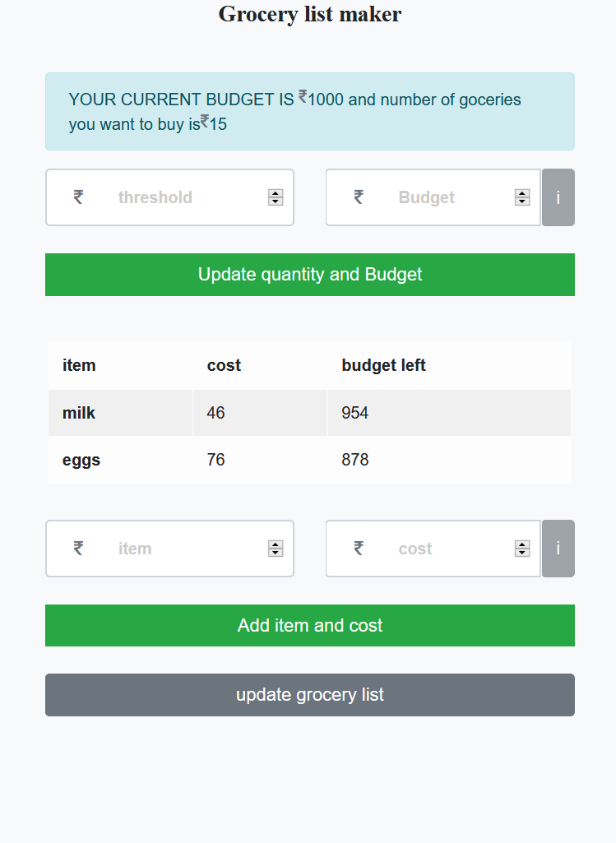Screen dimensions: 616x843
Task: Click the info icon next to Budget
Action: tap(558, 197)
